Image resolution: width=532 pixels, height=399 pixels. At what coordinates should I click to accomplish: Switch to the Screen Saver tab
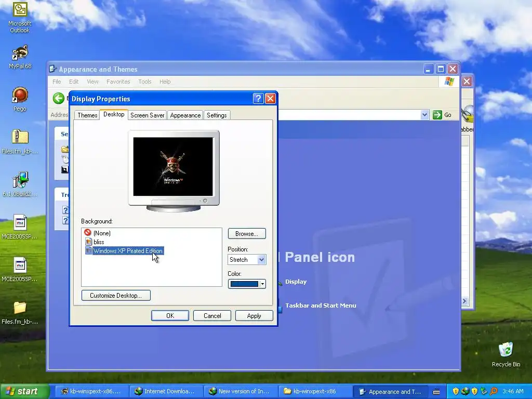[147, 115]
